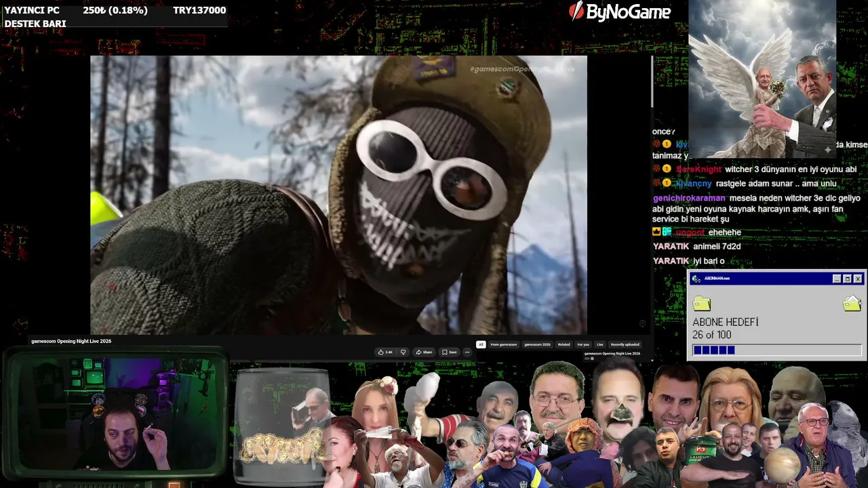Click the Share button under the video
The image size is (868, 488).
[x=424, y=352]
